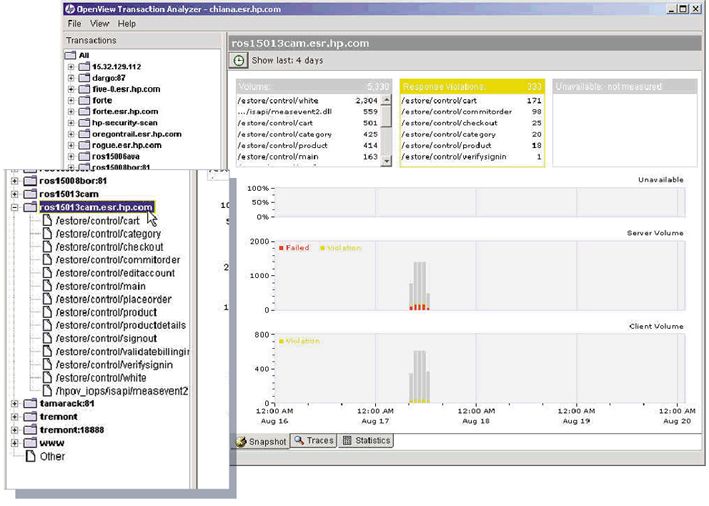This screenshot has height=506, width=709.
Task: Expand the 15.32.129.112 tree node
Action: point(71,66)
